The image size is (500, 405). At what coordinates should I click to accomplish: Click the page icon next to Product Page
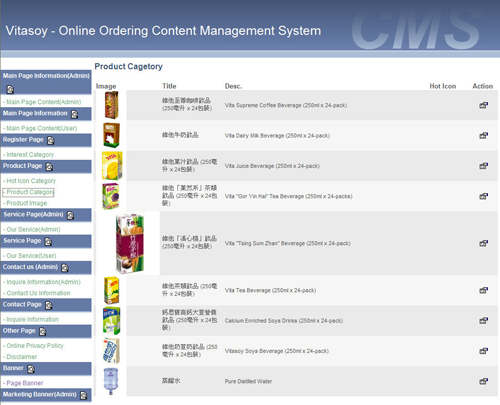pos(49,167)
